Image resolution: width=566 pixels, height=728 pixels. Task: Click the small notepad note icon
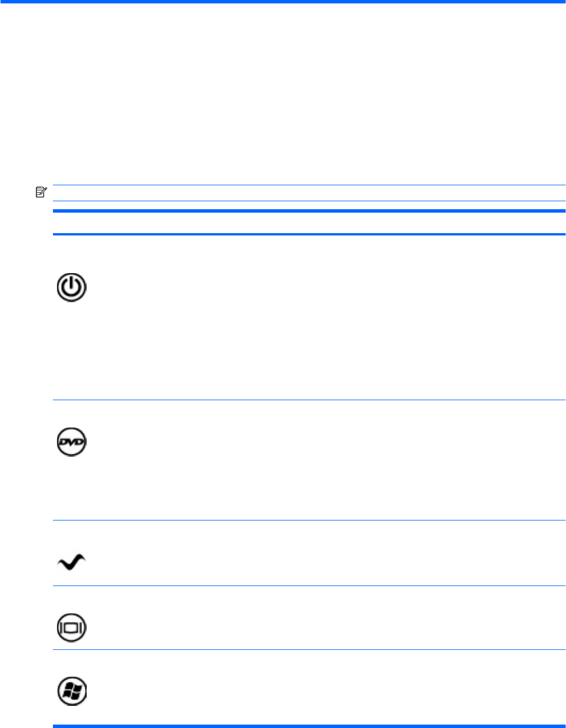coord(40,193)
